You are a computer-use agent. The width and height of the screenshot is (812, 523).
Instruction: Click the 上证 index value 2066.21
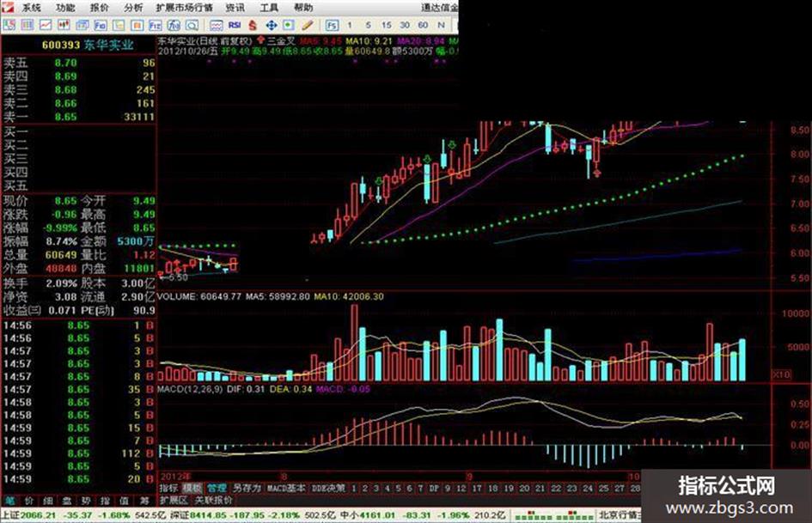38,515
